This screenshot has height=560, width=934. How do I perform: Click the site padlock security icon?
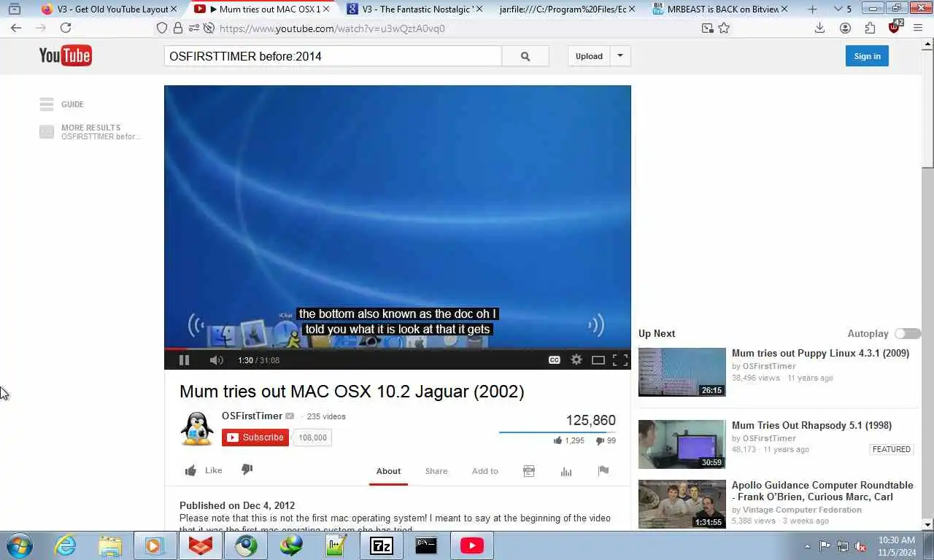point(178,28)
